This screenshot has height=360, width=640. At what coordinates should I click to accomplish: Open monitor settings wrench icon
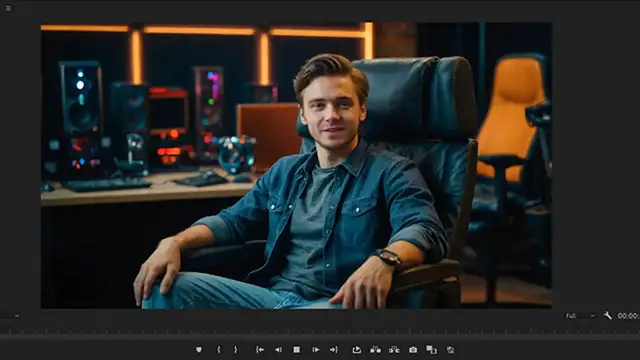(608, 316)
